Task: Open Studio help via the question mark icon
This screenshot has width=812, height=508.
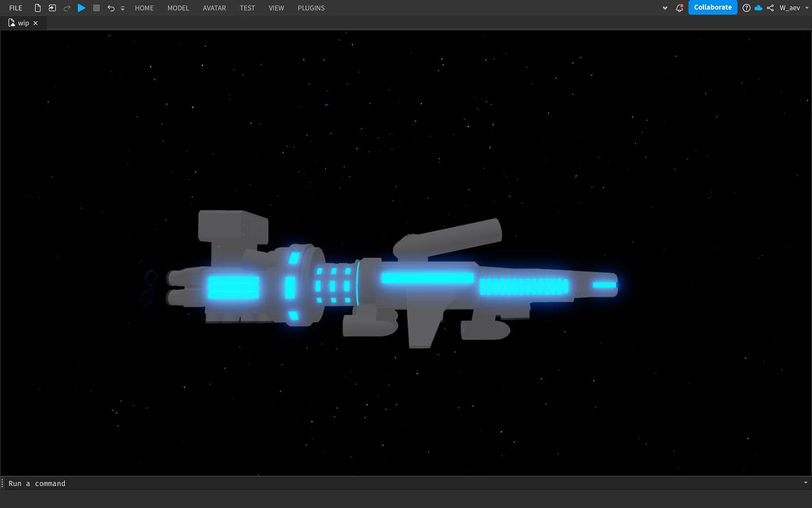Action: pyautogui.click(x=745, y=7)
